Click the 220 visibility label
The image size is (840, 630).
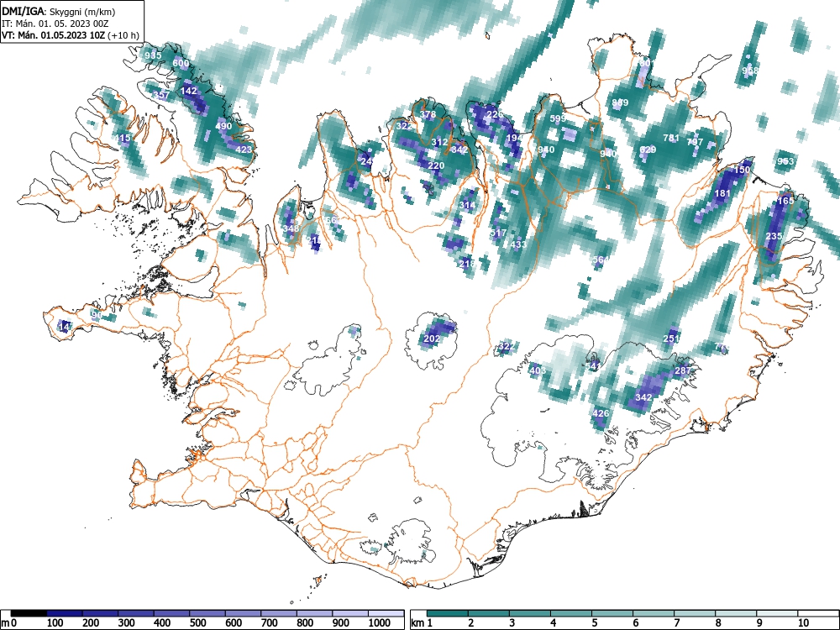pyautogui.click(x=435, y=165)
